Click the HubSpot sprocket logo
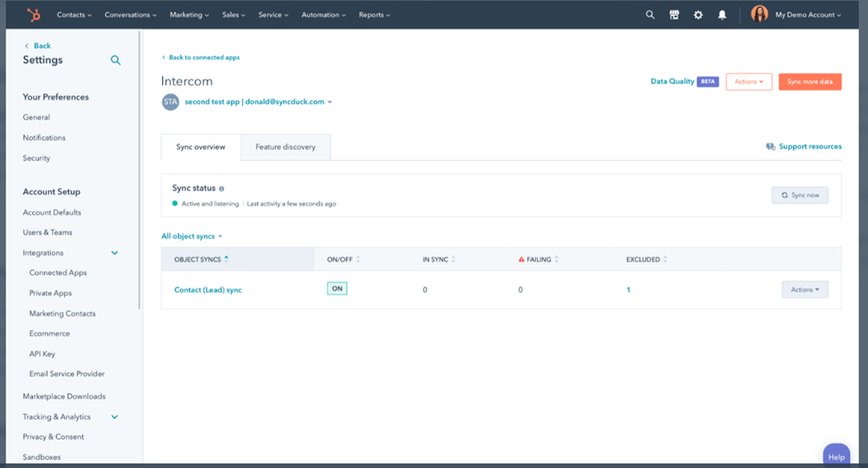The height and width of the screenshot is (468, 868). 34,15
